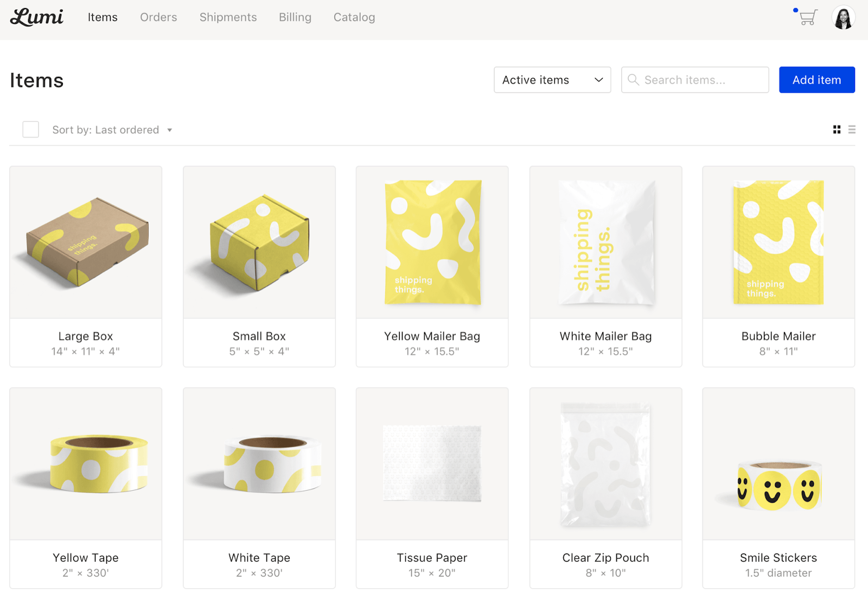
Task: Select the Clear Zip Pouch image
Action: (x=605, y=464)
